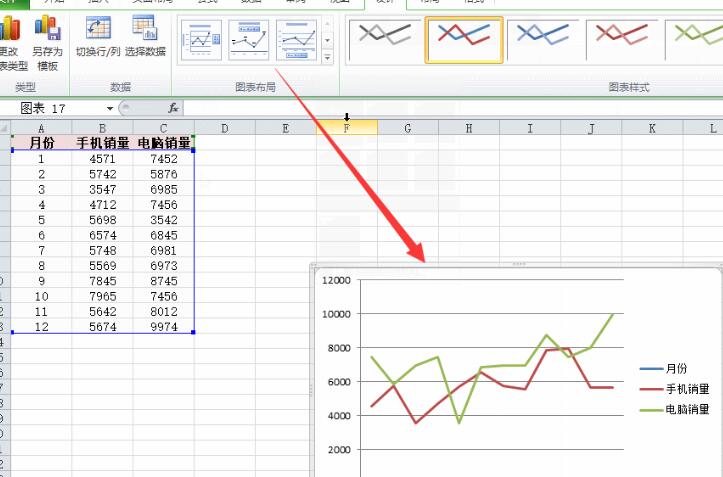Viewport: 723px width, 477px height.
Task: Choose the gray line chart style
Action: (385, 40)
